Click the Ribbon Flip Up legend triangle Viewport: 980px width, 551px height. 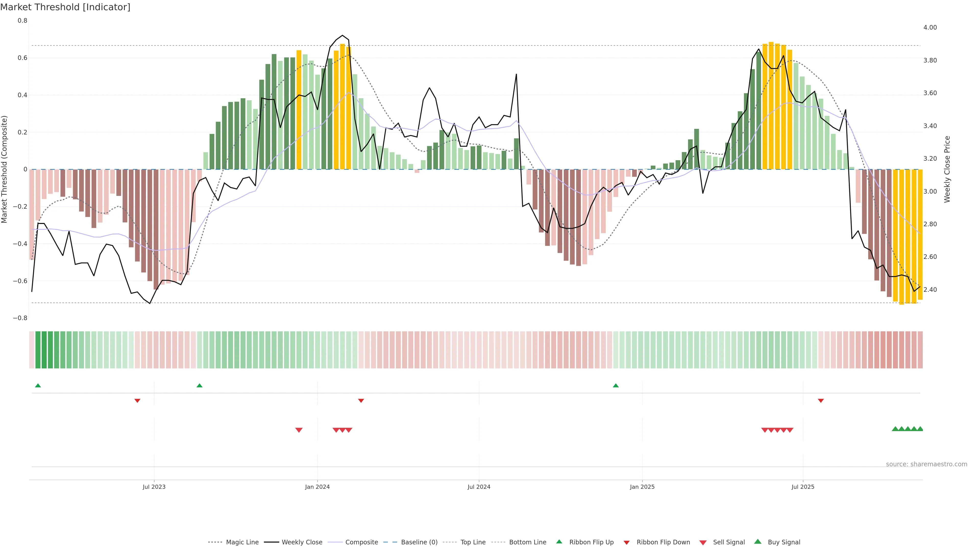click(559, 542)
